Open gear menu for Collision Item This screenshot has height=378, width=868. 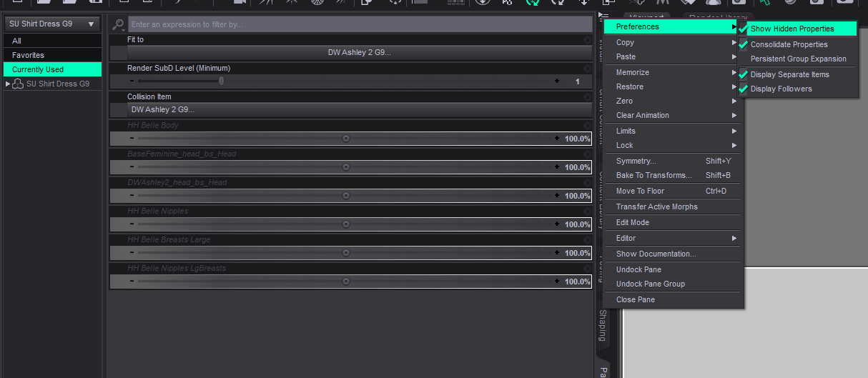click(588, 97)
